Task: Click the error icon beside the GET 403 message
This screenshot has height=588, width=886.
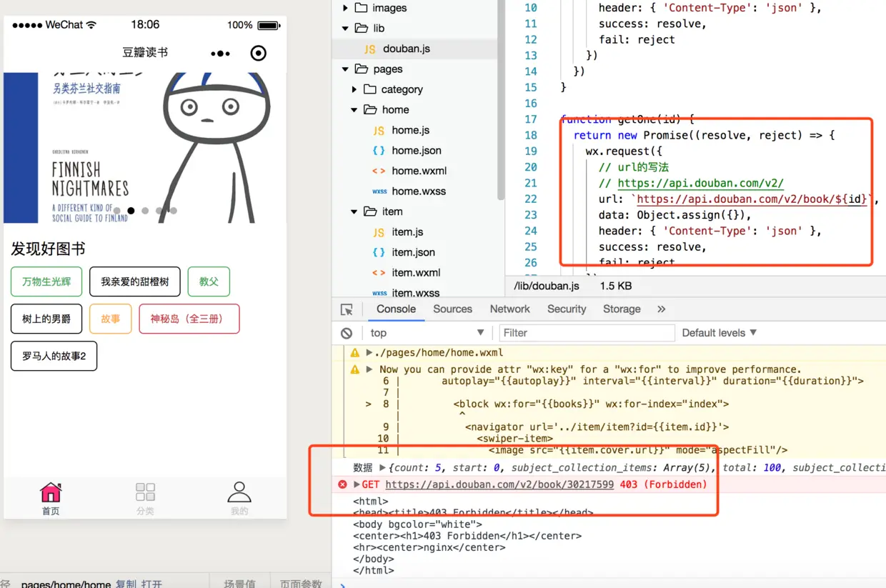Action: click(x=342, y=484)
